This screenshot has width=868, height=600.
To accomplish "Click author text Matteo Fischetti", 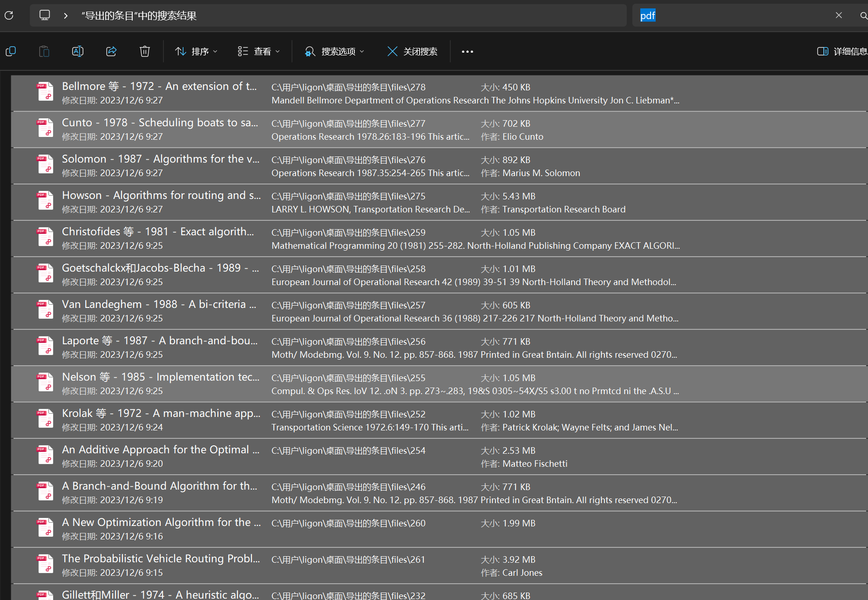I will (535, 464).
